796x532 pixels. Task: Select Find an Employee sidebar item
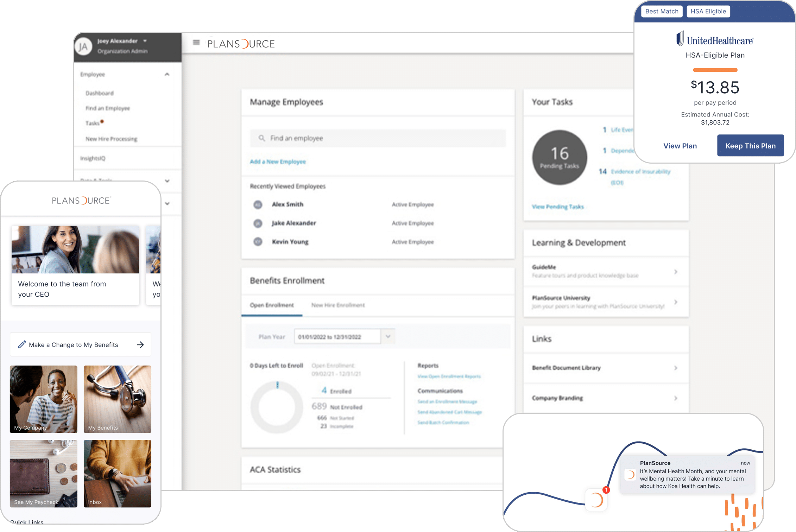pyautogui.click(x=108, y=108)
